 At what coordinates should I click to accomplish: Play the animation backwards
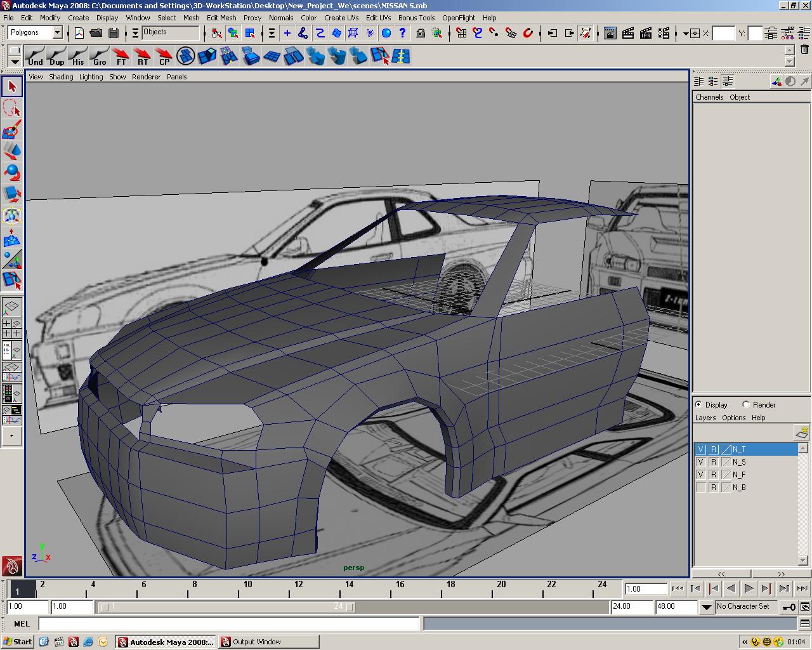(731, 588)
